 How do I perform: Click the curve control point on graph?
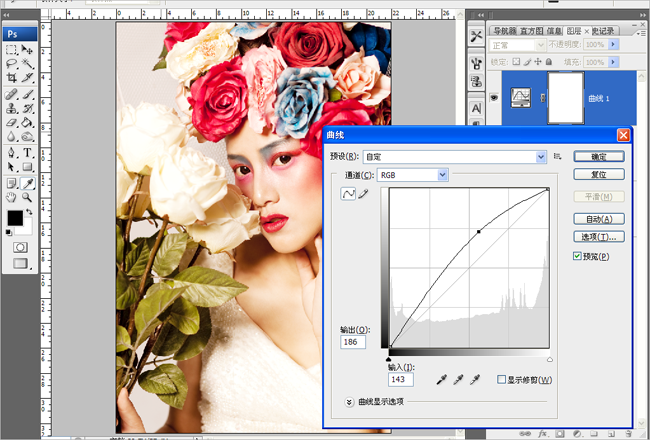point(479,231)
